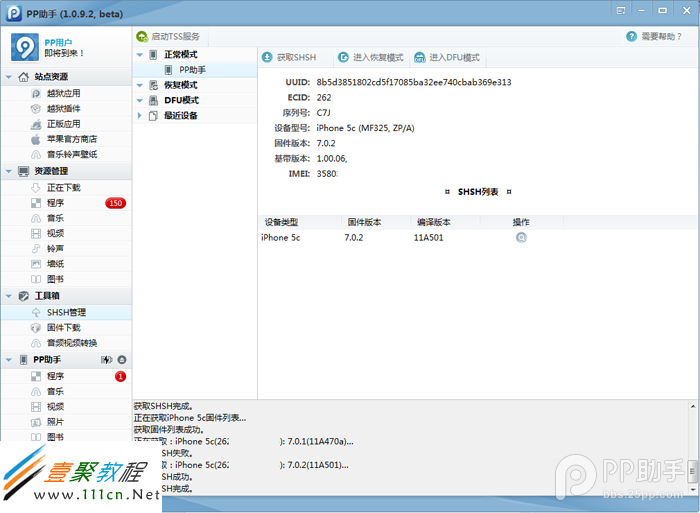This screenshot has width=700, height=513.
Task: Open 越狱插件 in sidebar
Action: pos(66,108)
